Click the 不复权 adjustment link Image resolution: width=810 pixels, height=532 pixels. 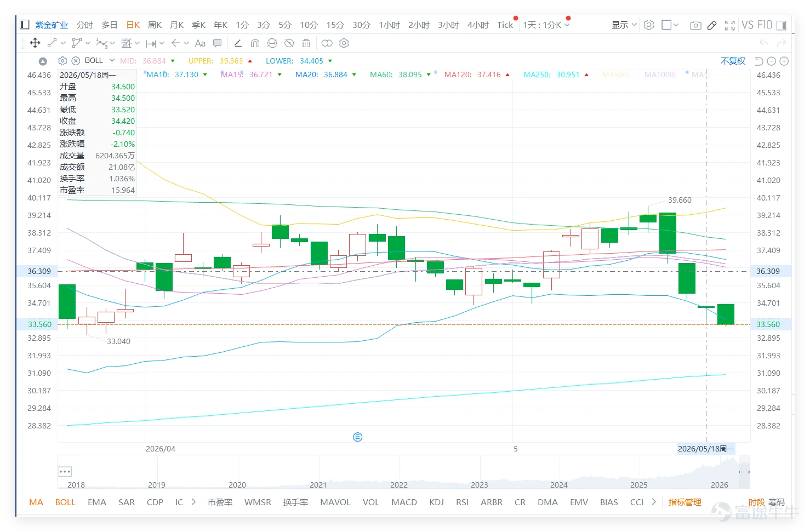click(733, 61)
